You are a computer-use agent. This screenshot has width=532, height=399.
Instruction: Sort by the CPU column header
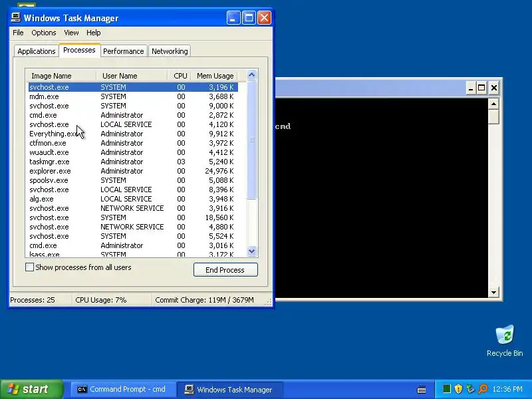(x=180, y=76)
